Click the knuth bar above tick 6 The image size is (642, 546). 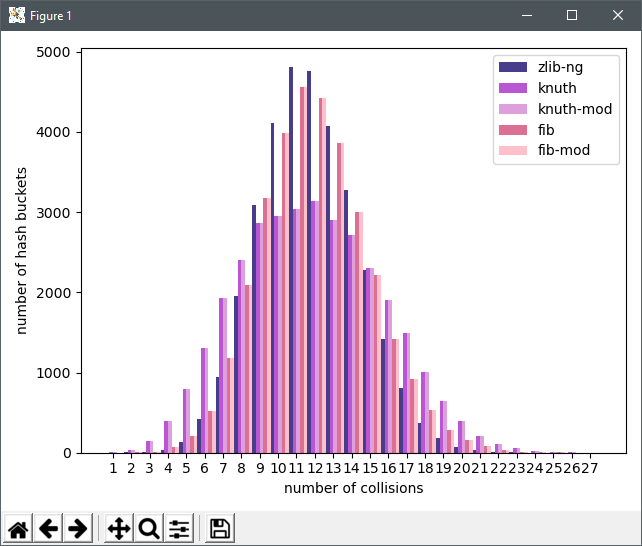[x=203, y=401]
